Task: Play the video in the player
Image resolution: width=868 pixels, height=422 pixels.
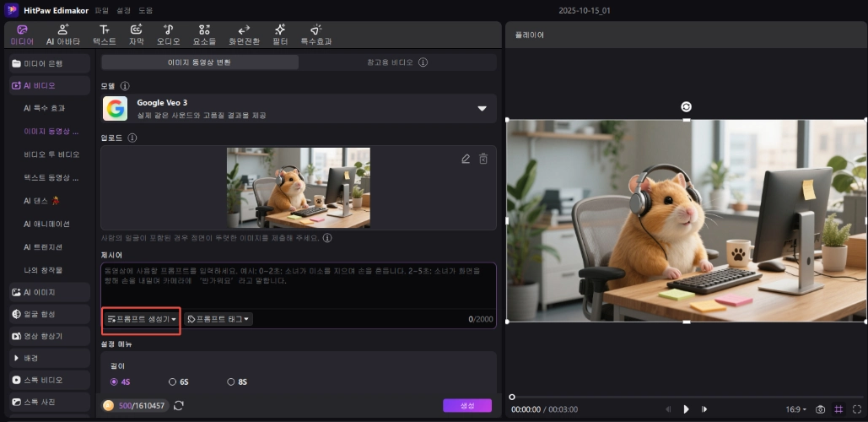Action: (686, 409)
